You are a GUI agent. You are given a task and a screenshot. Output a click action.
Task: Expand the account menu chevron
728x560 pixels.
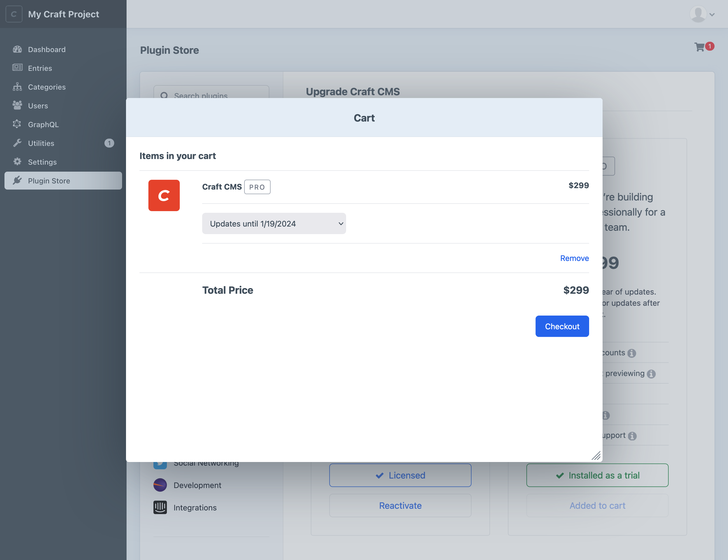(712, 15)
